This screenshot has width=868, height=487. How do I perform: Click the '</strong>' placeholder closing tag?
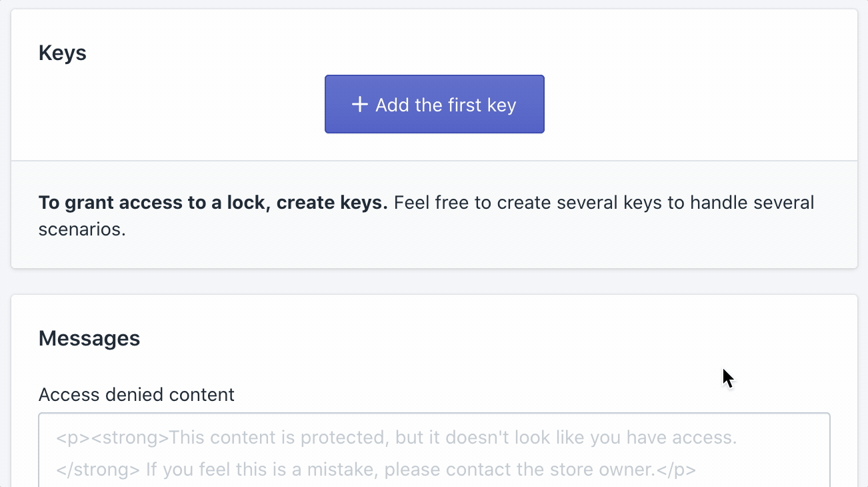point(98,470)
